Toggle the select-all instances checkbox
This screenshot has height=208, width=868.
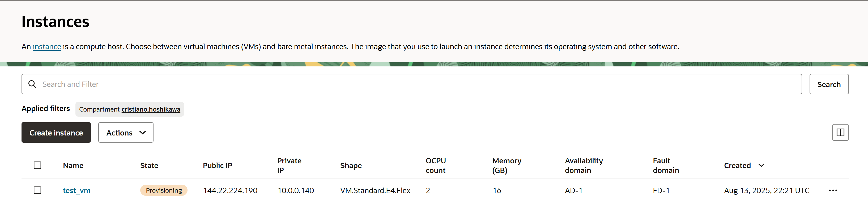37,165
